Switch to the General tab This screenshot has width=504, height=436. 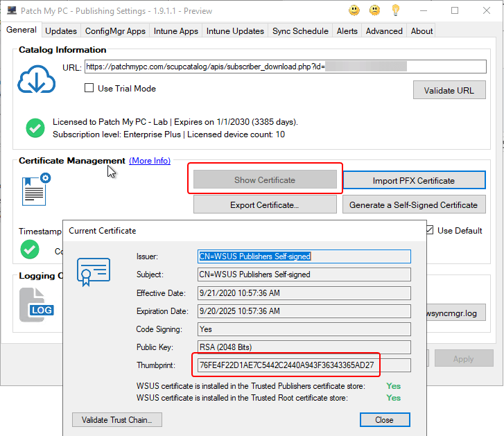point(21,30)
